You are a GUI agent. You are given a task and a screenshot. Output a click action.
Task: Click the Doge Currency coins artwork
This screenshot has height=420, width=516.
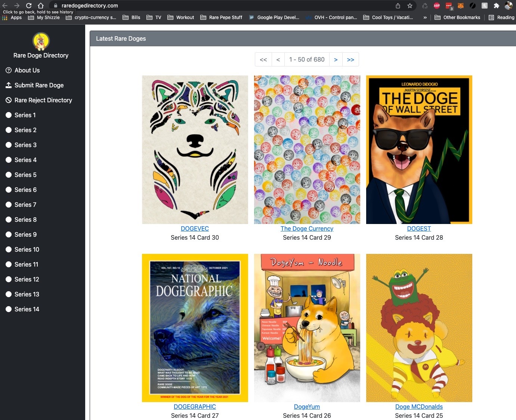click(x=307, y=150)
